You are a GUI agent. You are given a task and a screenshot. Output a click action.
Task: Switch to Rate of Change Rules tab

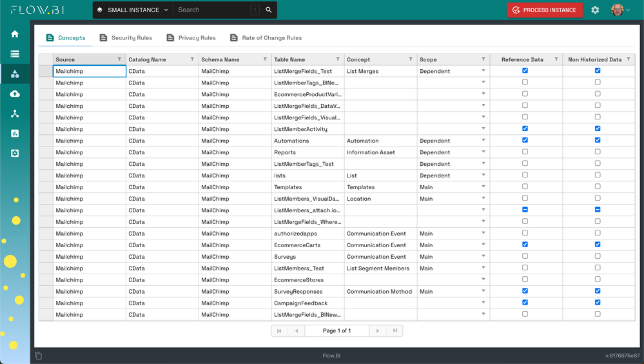click(266, 38)
